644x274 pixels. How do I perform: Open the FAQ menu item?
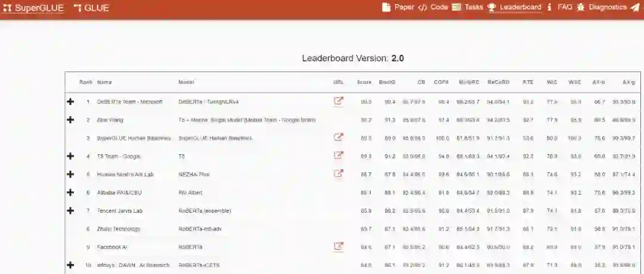559,7
